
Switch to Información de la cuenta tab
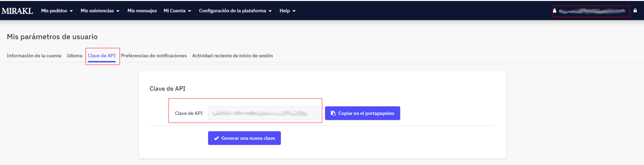[x=34, y=56]
